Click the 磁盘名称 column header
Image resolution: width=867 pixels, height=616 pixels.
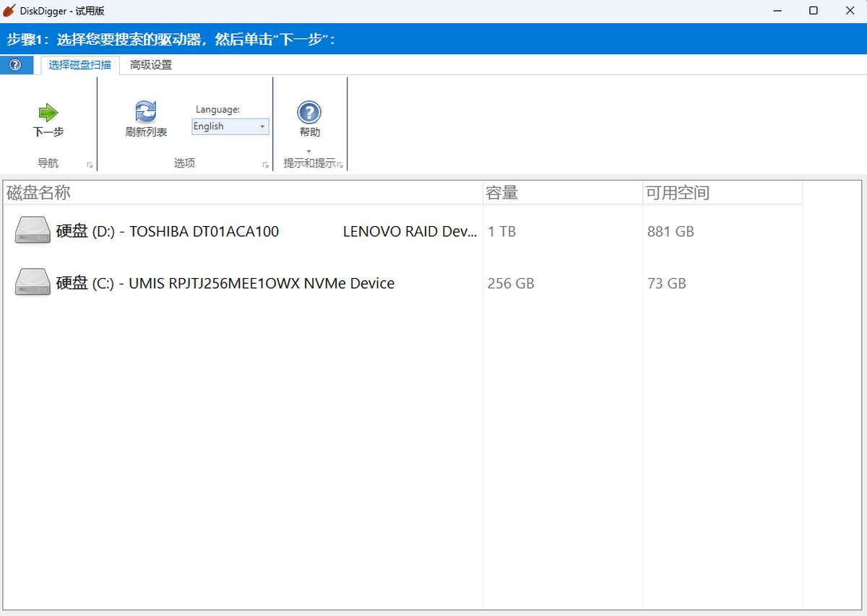pyautogui.click(x=39, y=193)
